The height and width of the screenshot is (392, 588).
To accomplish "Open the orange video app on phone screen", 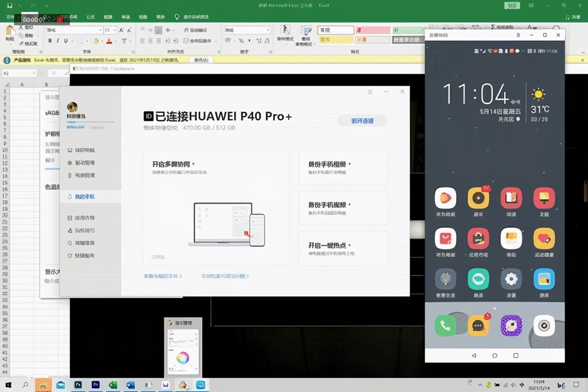I will coord(445,198).
